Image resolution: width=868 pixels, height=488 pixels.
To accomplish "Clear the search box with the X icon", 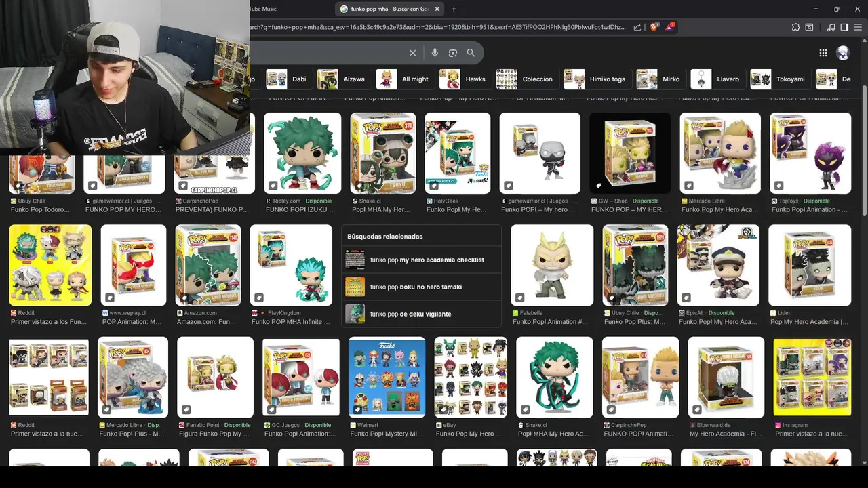I will click(x=412, y=53).
